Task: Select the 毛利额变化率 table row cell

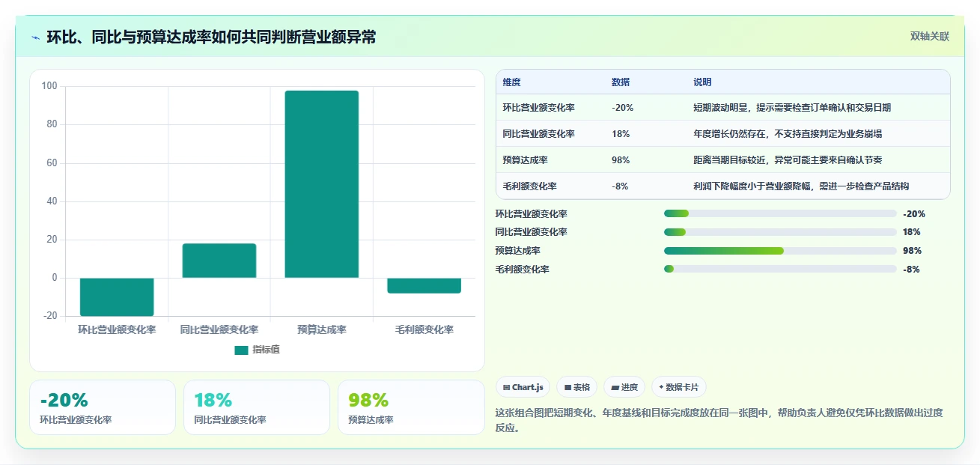Action: 530,186
